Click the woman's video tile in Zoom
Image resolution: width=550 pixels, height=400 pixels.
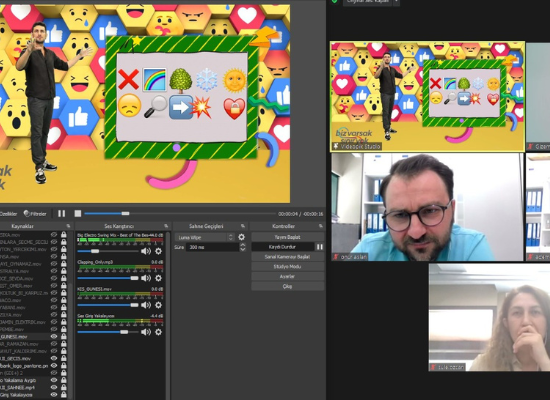489,318
